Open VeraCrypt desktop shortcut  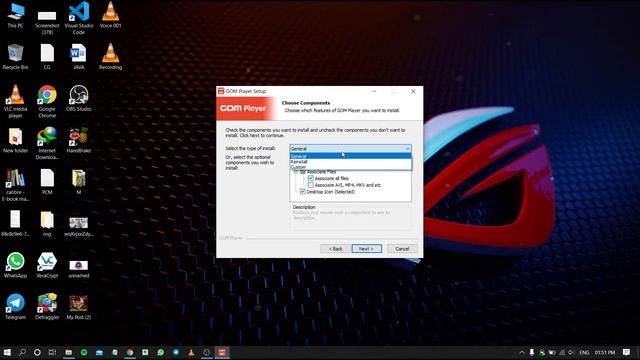(47, 265)
